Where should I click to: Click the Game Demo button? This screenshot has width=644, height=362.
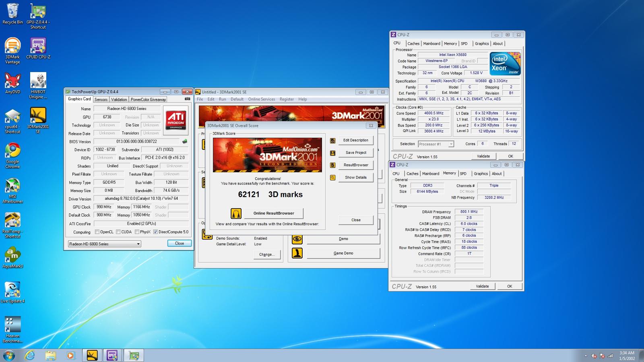(x=343, y=253)
